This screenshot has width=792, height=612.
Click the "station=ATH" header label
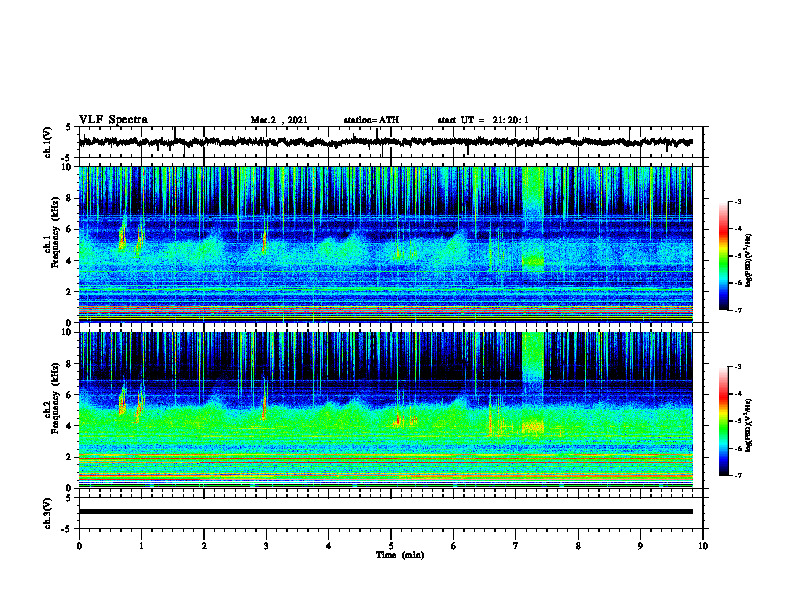(x=371, y=120)
